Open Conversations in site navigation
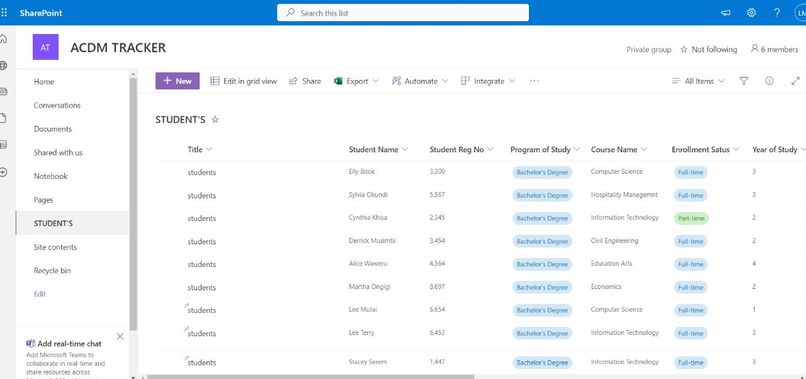Image resolution: width=806 pixels, height=379 pixels. click(57, 105)
